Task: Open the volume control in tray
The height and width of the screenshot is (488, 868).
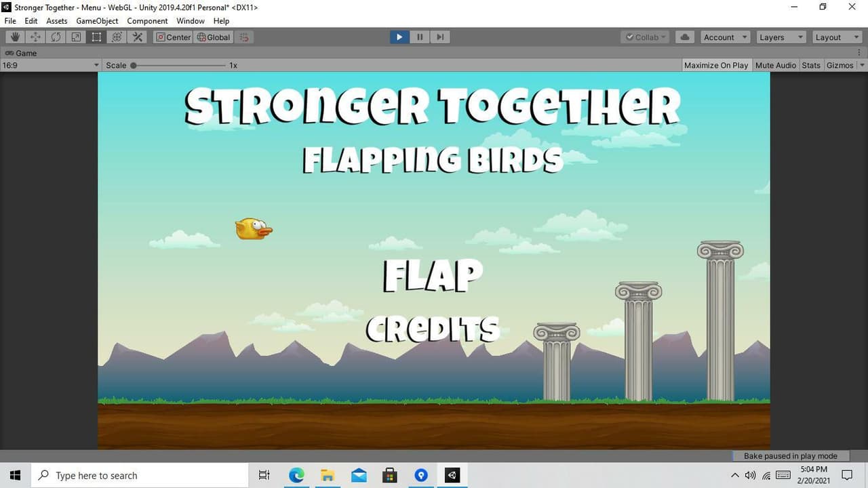Action: [751, 475]
